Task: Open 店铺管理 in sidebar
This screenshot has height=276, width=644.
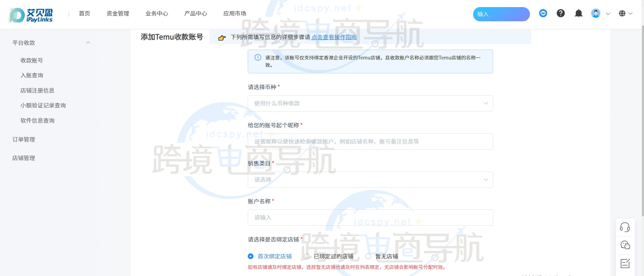Action: click(24, 158)
